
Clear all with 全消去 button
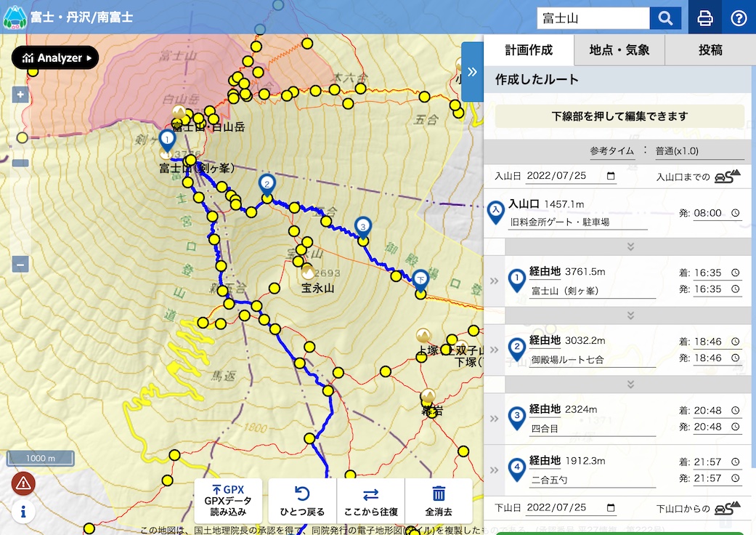(x=439, y=500)
